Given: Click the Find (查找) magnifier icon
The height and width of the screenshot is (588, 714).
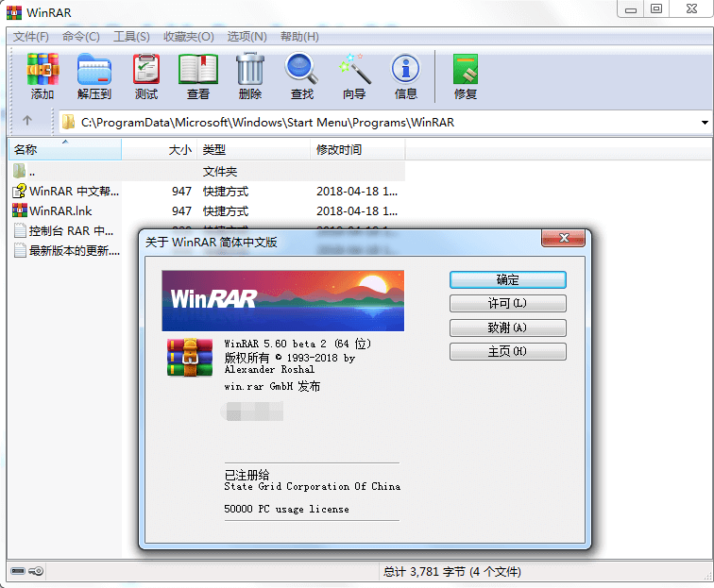Looking at the screenshot, I should coord(301,68).
